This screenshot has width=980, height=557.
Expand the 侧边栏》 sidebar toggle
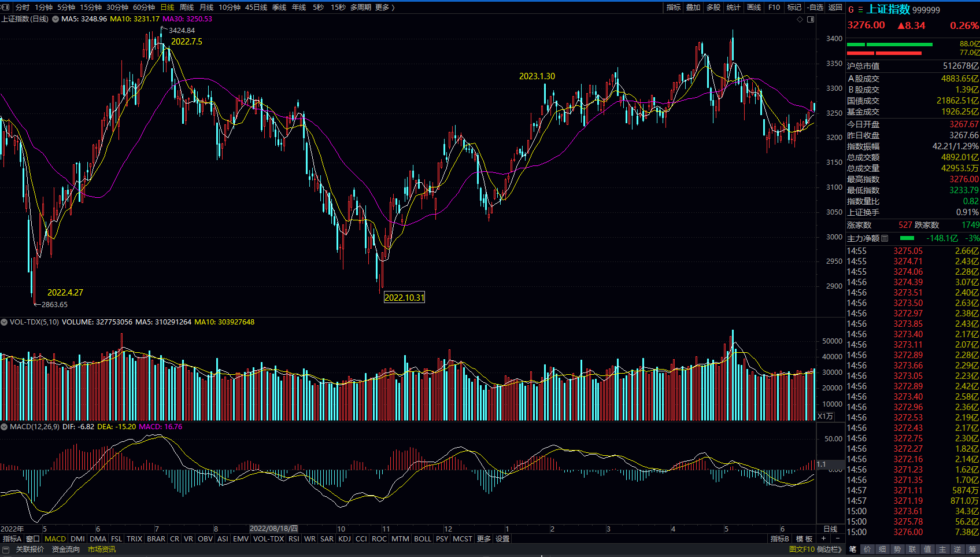click(x=830, y=549)
